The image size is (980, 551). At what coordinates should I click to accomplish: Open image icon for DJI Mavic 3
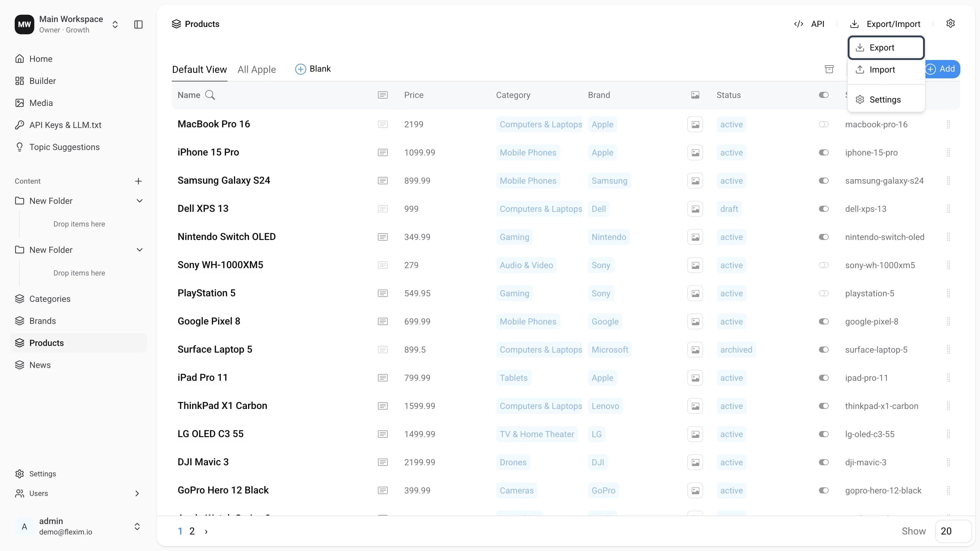(695, 462)
